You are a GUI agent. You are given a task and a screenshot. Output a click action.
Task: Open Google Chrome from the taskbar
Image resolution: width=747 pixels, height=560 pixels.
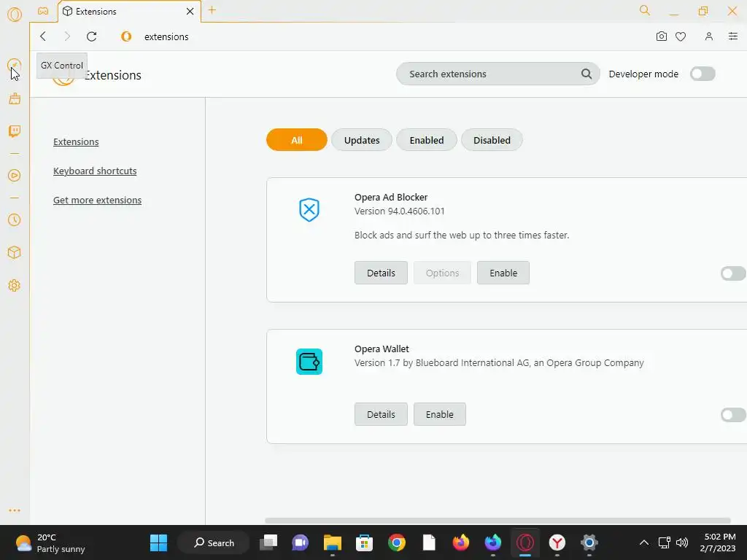pyautogui.click(x=396, y=542)
